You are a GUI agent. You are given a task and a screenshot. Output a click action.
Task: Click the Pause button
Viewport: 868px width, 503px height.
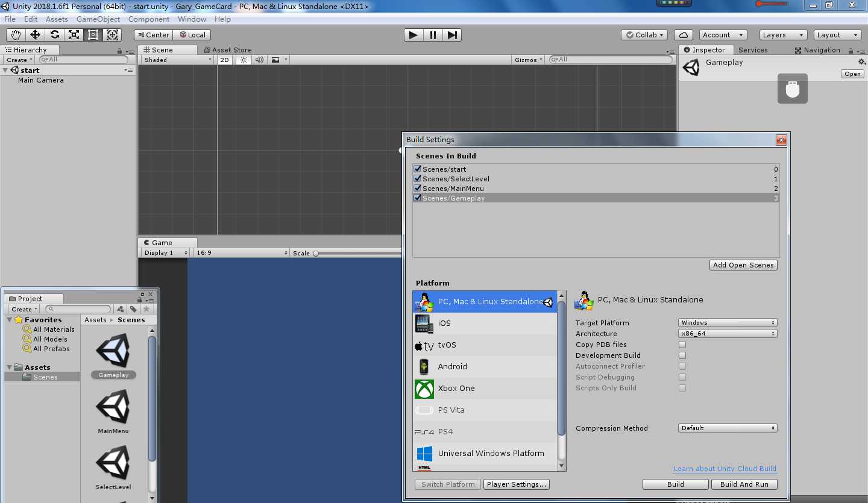[x=433, y=35]
